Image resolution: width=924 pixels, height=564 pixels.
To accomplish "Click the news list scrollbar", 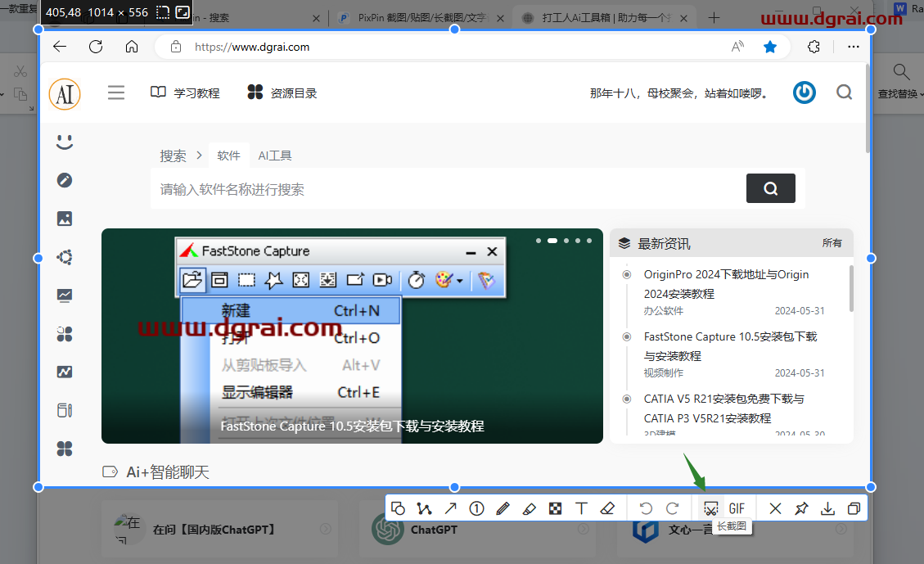I will point(851,288).
